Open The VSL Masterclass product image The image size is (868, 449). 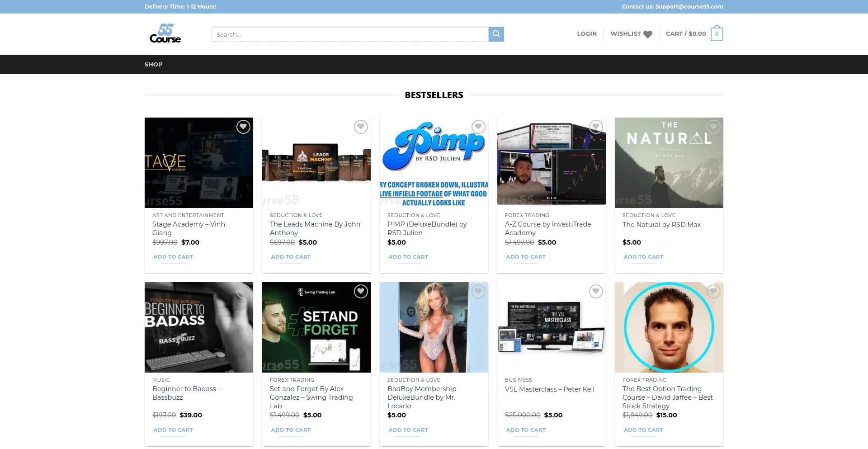tap(552, 327)
